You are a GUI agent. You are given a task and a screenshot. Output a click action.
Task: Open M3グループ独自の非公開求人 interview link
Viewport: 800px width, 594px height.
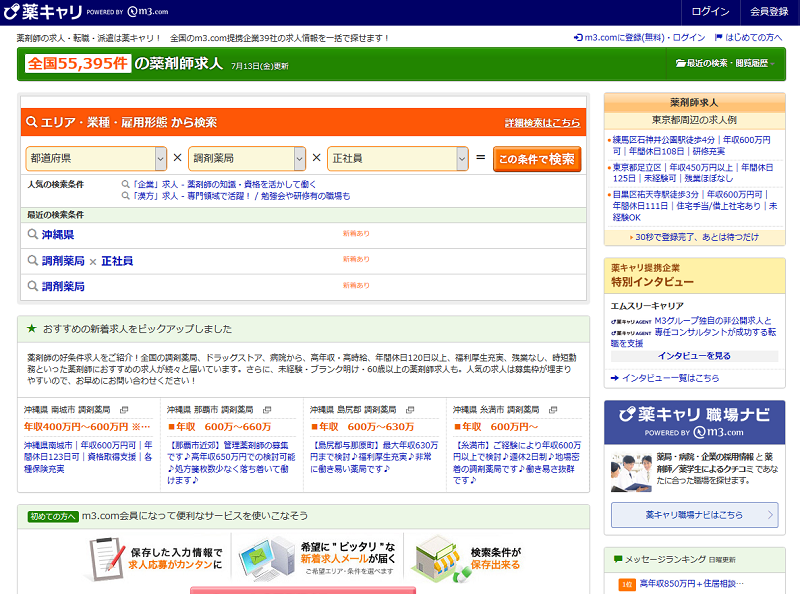point(694,332)
